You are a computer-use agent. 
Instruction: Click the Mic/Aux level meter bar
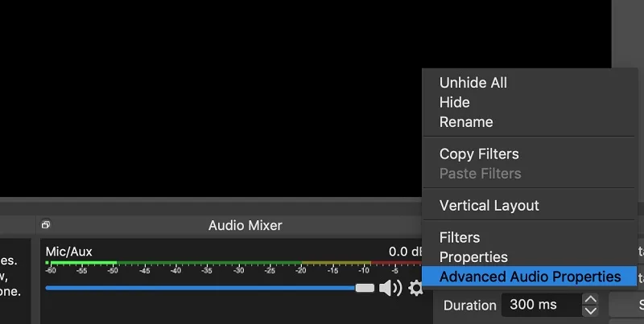click(233, 263)
